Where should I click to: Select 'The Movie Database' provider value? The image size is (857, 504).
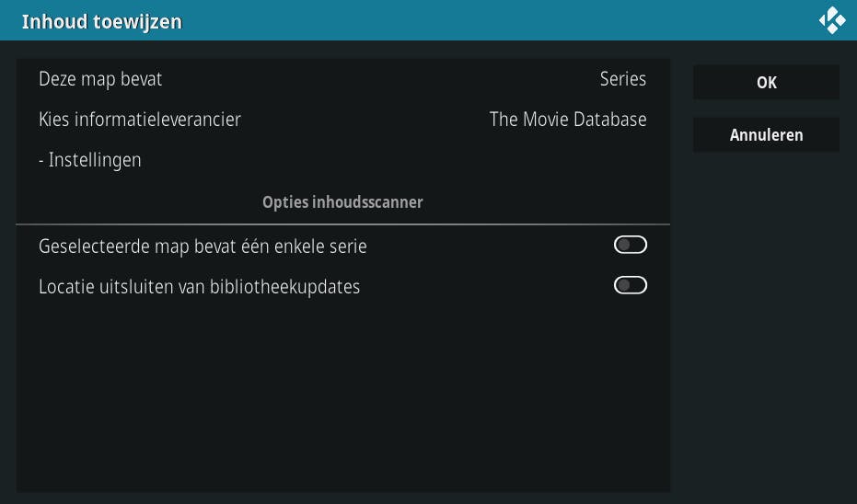567,120
